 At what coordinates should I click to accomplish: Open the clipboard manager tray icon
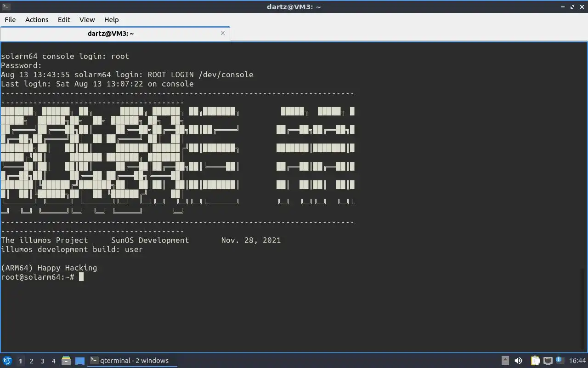click(x=535, y=361)
